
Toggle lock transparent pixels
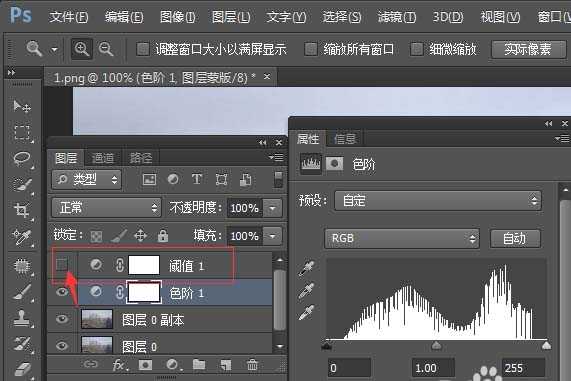[x=97, y=236]
